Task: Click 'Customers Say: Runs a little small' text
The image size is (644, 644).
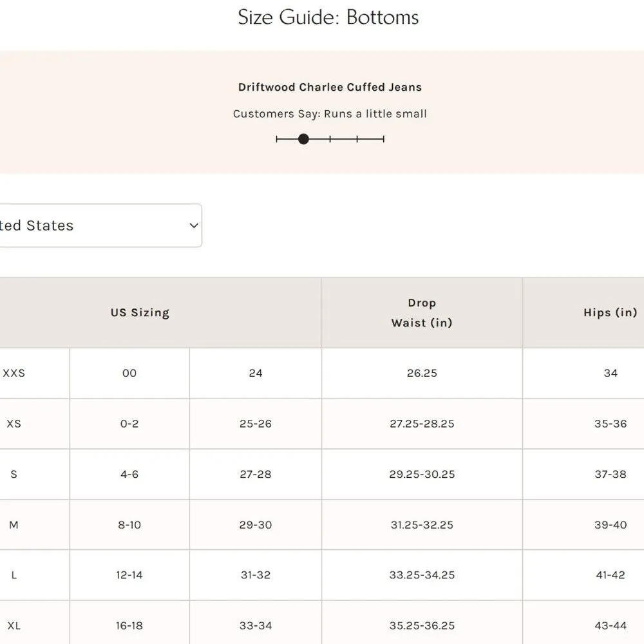Action: pos(330,114)
